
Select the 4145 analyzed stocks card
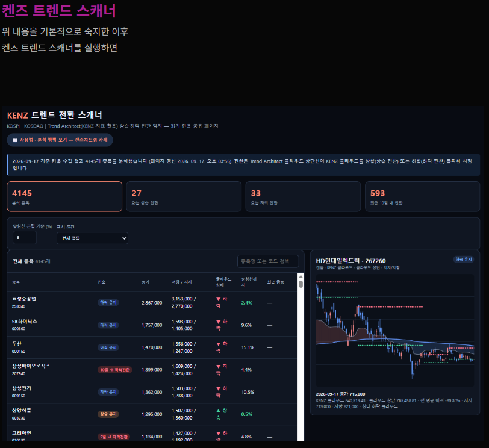[64, 196]
